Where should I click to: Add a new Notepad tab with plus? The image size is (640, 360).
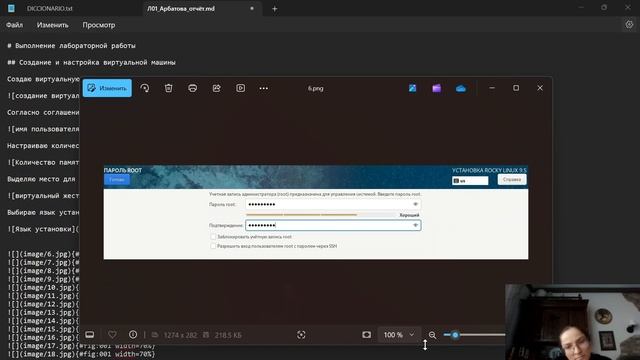[x=275, y=9]
